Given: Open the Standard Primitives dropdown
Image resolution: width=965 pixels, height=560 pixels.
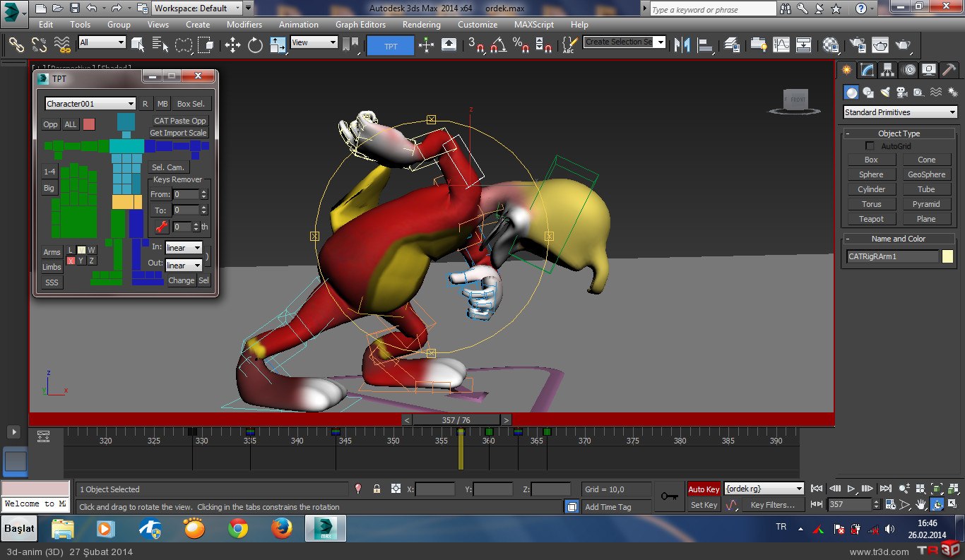Looking at the screenshot, I should click(900, 112).
